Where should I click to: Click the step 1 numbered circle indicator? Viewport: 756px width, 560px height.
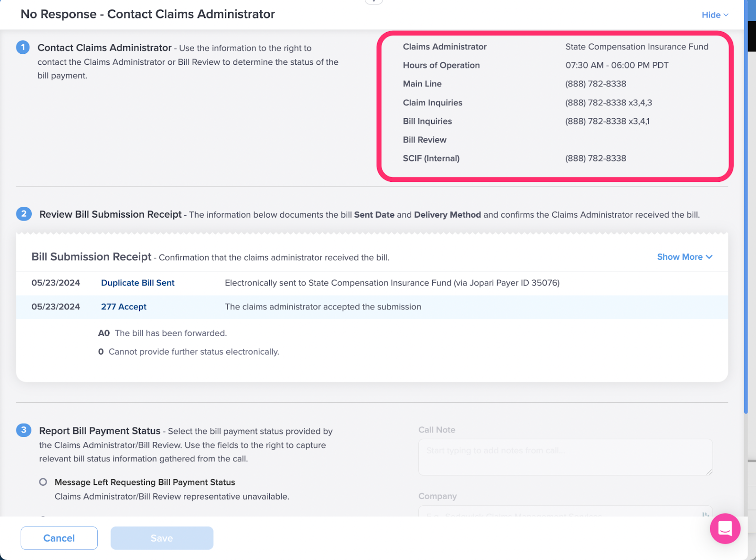pyautogui.click(x=23, y=47)
